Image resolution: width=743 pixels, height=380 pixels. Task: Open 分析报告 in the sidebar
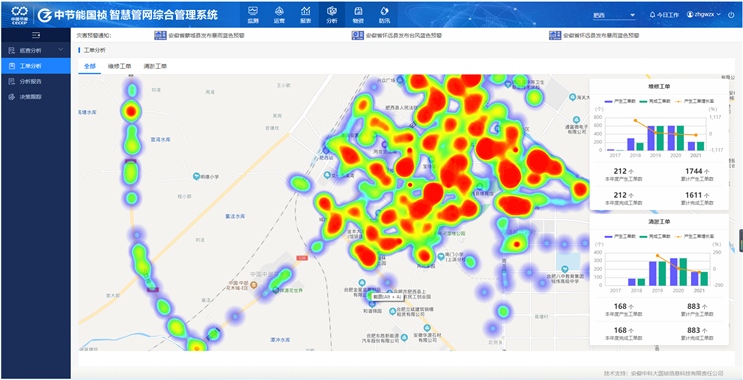tap(30, 81)
